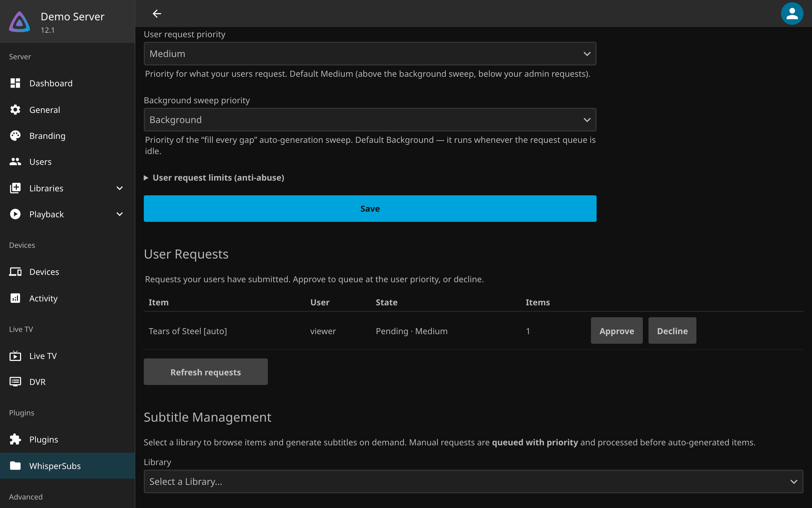Open the Select a Library dropdown

[473, 481]
